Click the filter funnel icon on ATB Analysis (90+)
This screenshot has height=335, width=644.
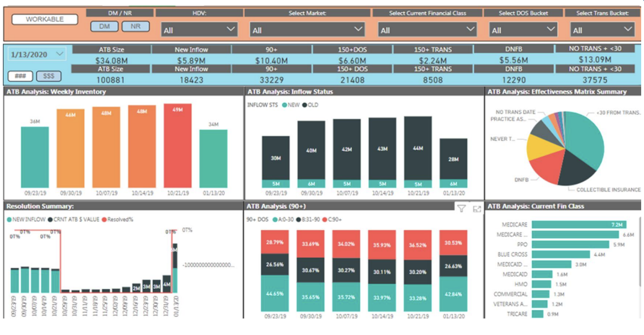point(462,209)
